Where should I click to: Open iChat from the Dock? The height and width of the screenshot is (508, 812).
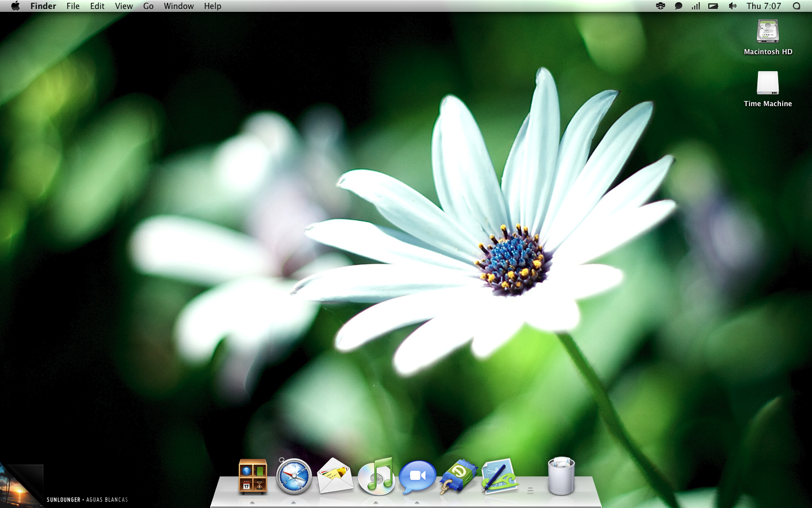[417, 477]
